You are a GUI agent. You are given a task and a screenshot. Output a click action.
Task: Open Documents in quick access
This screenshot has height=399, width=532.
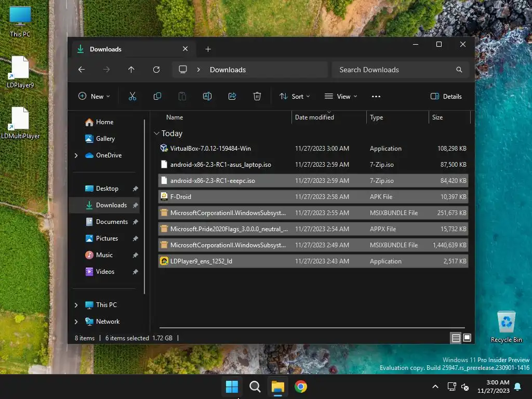pos(112,222)
